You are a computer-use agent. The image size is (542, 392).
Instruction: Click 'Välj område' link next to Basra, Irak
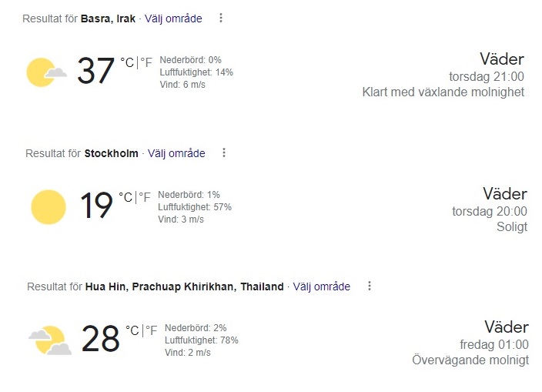tap(173, 18)
